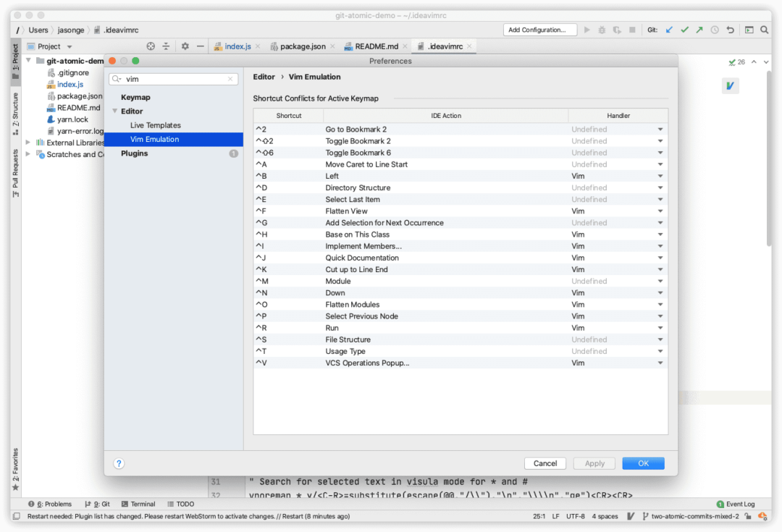Screen dimensions: 782x532
Task: Click the two-atomic-commits-mixed-2 branch widget
Action: (691, 516)
